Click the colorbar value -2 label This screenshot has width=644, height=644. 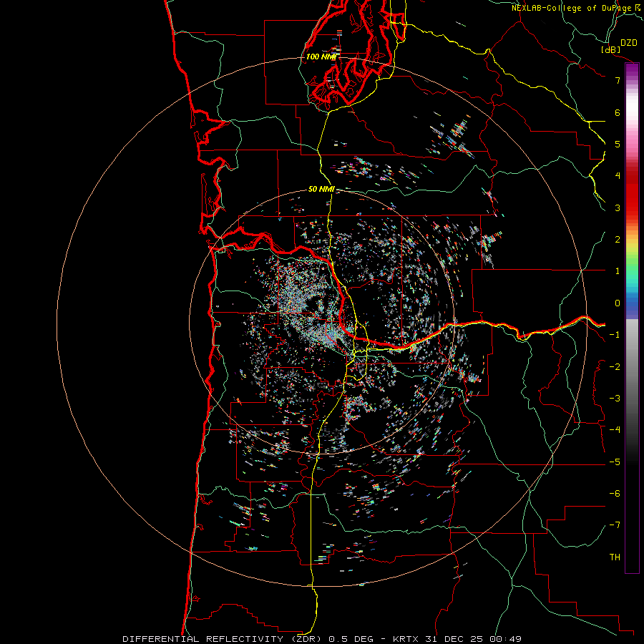[615, 367]
